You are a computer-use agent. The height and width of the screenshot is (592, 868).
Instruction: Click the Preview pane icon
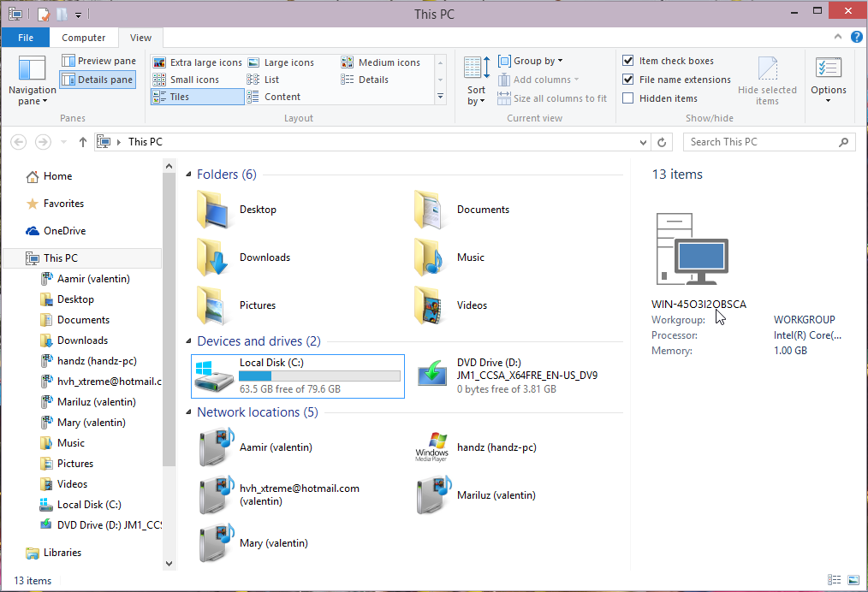(68, 61)
